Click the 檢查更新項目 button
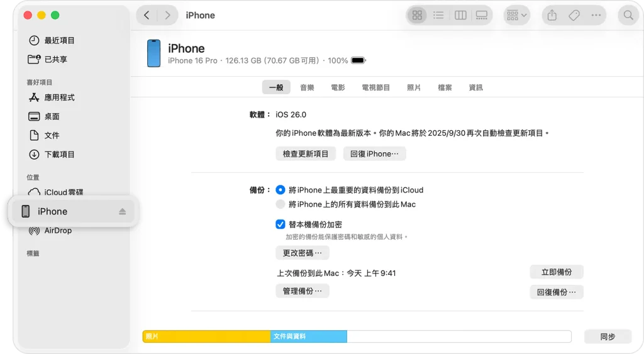 pos(306,153)
